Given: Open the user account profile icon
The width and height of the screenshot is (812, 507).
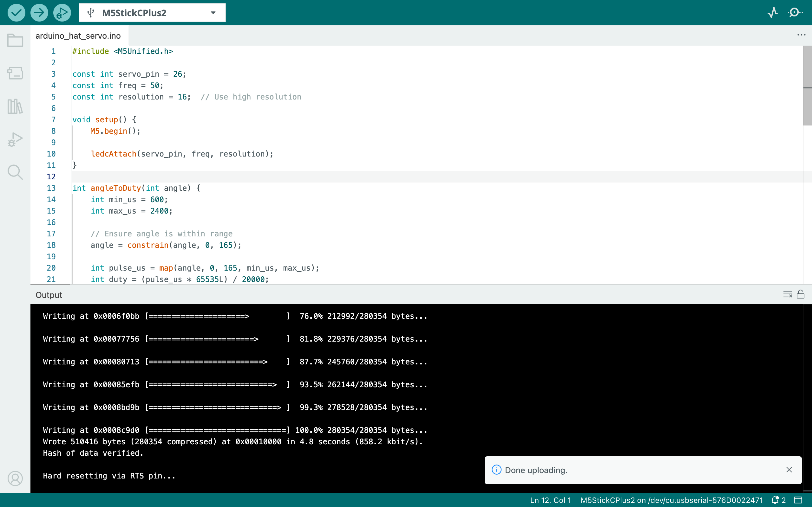Looking at the screenshot, I should click(15, 478).
